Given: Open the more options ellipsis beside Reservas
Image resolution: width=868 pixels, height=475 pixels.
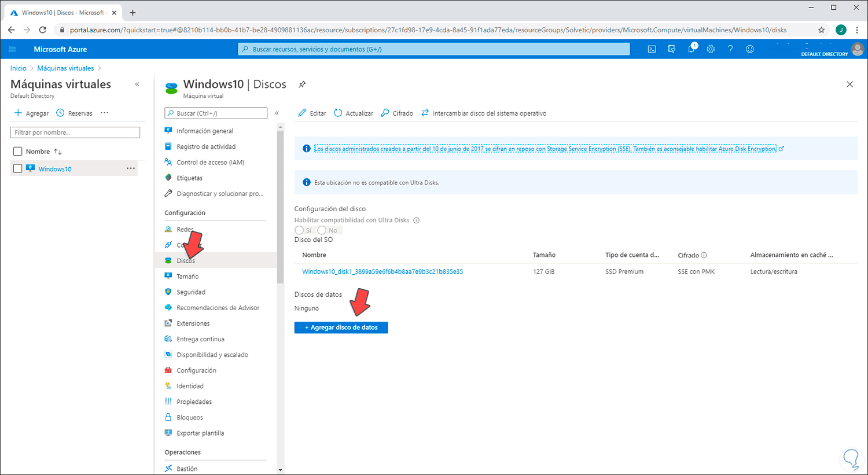Looking at the screenshot, I should pyautogui.click(x=104, y=113).
